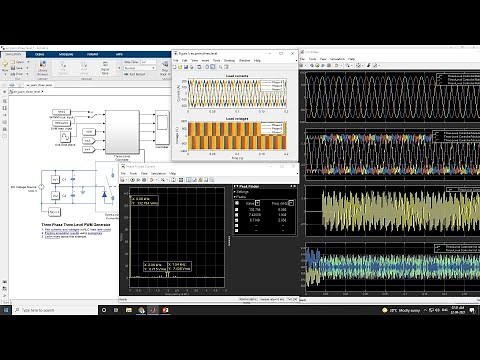
Task: Open the Value column dropdown in Peak Finder
Action: pyautogui.click(x=258, y=203)
